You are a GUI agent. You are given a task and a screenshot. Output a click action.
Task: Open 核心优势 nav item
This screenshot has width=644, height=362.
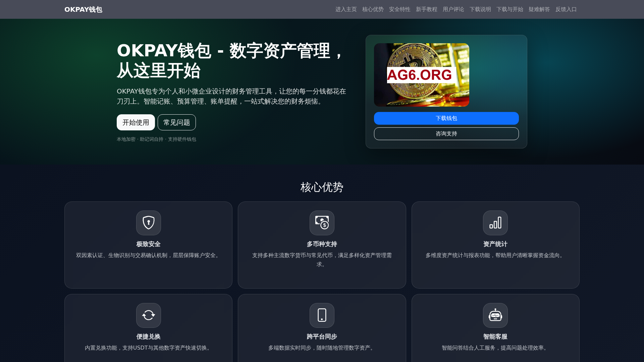[373, 9]
